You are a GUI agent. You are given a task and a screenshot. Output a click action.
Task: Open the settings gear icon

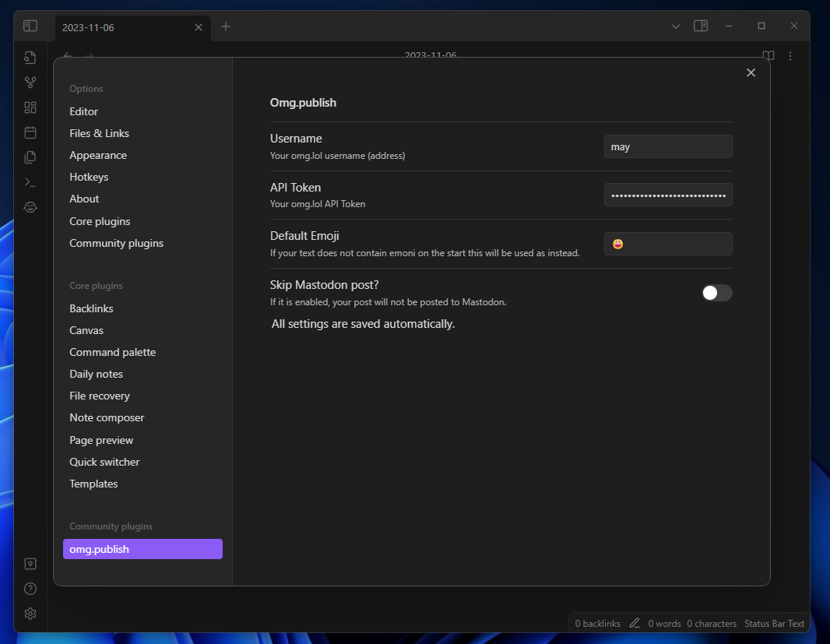[x=30, y=614]
